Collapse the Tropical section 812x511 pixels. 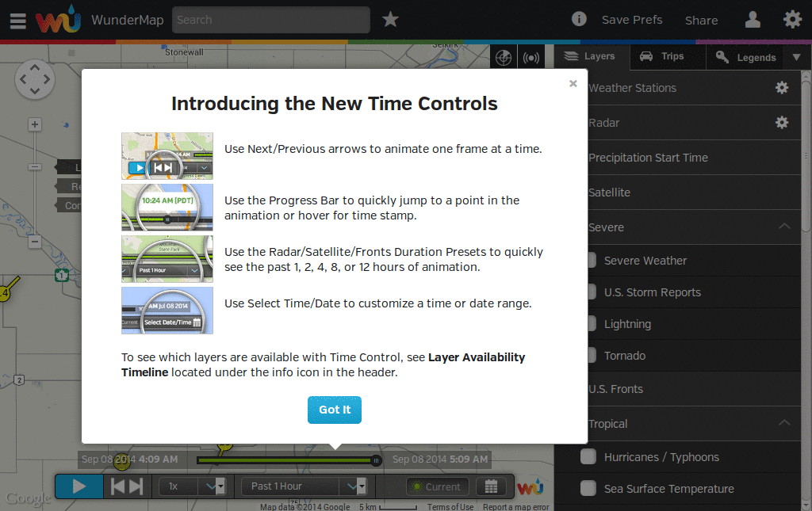pyautogui.click(x=784, y=422)
